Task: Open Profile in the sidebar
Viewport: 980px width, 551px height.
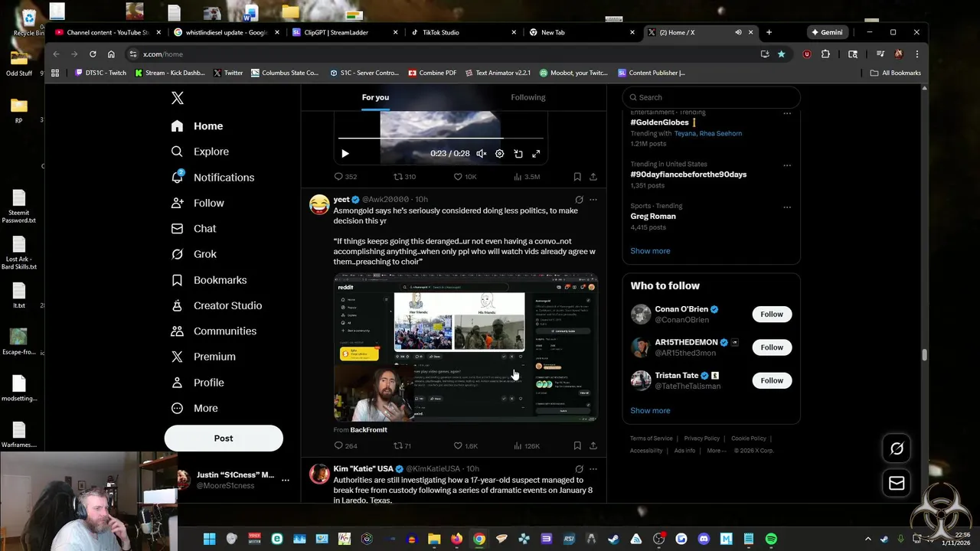Action: (x=198, y=383)
